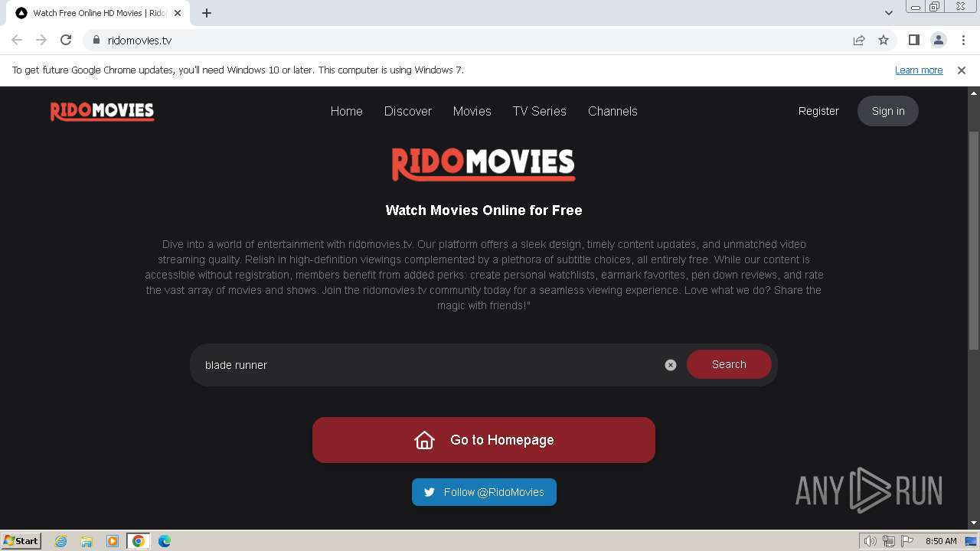Open the TV Series nav item
Screen dimensions: 980x551
pos(540,111)
